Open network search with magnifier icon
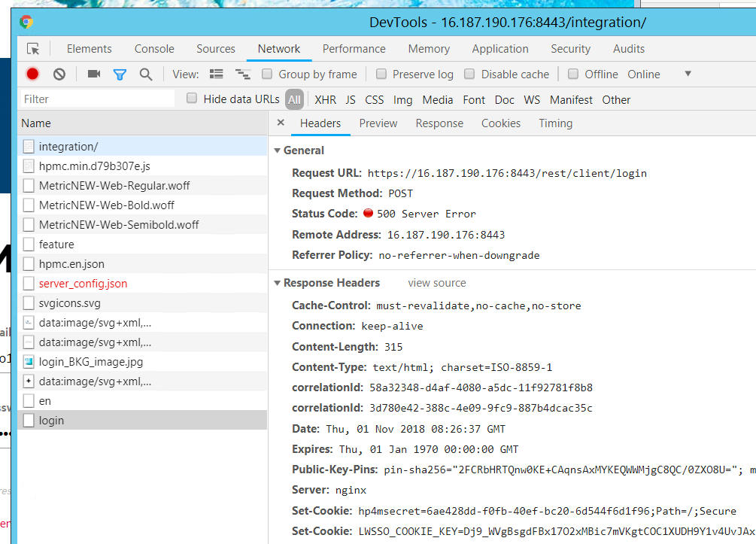This screenshot has width=756, height=544. pyautogui.click(x=146, y=74)
